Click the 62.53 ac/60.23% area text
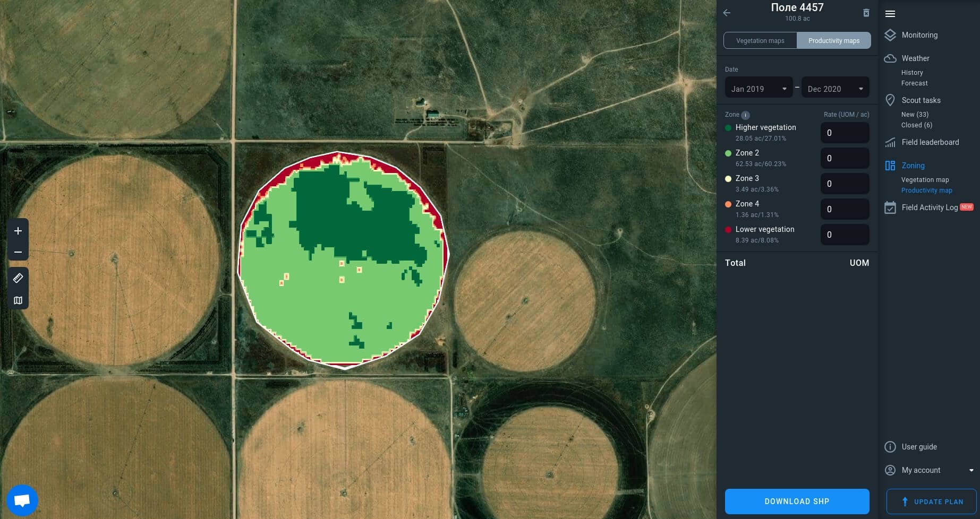 point(761,164)
